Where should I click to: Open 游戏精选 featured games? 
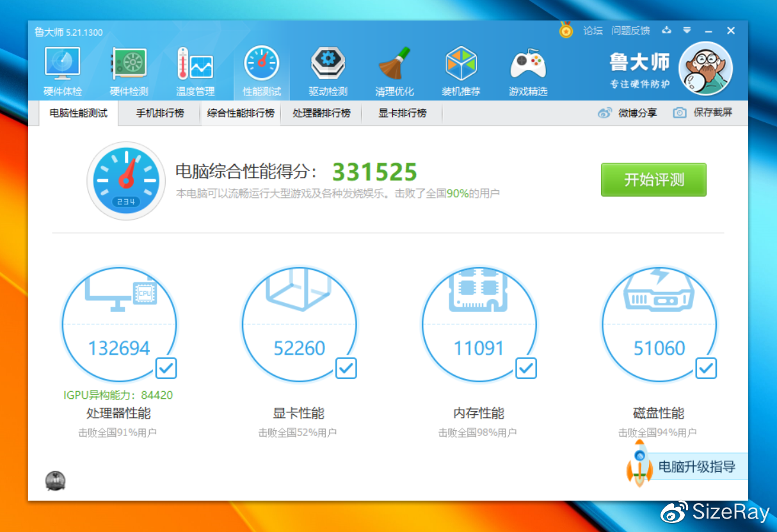click(x=528, y=72)
